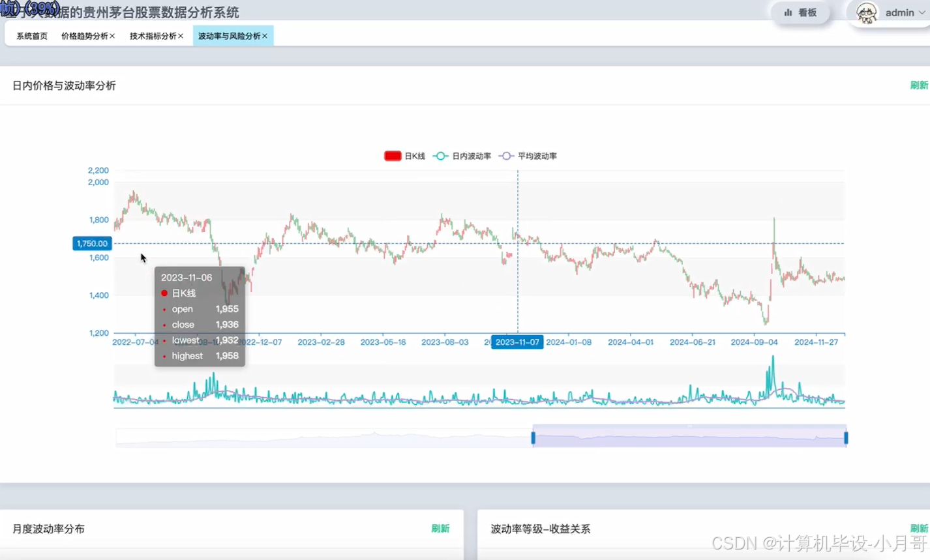Viewport: 930px width, 560px height.
Task: Refresh the 波动率等级-收益关系 panel
Action: (x=919, y=529)
